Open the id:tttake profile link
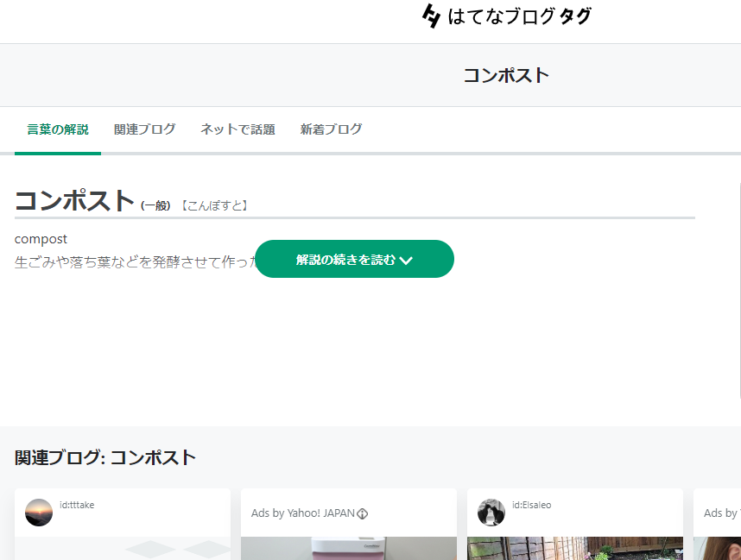 point(77,505)
